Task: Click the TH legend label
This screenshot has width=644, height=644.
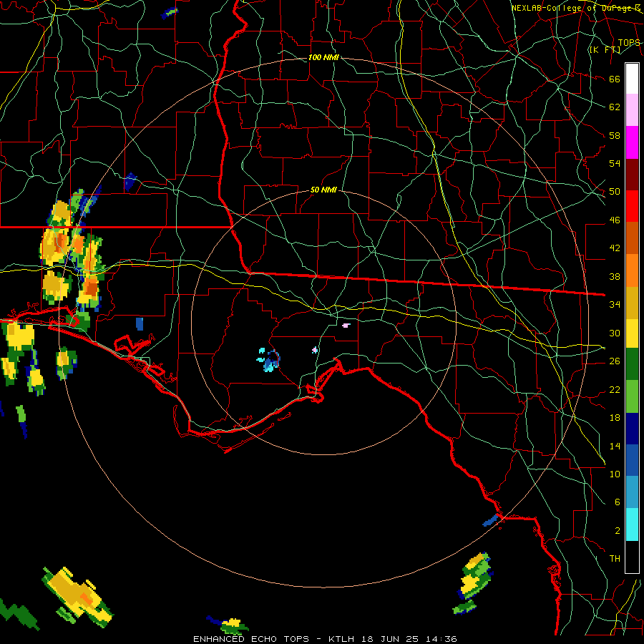Action: click(615, 559)
